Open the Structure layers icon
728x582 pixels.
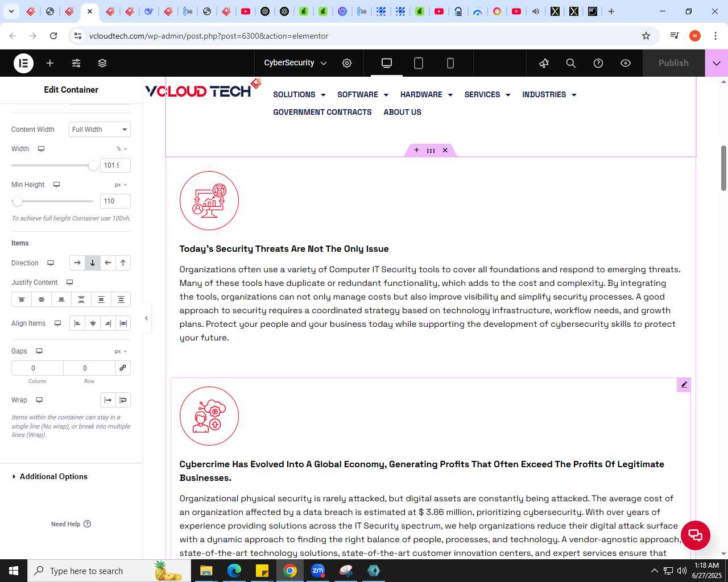(102, 63)
